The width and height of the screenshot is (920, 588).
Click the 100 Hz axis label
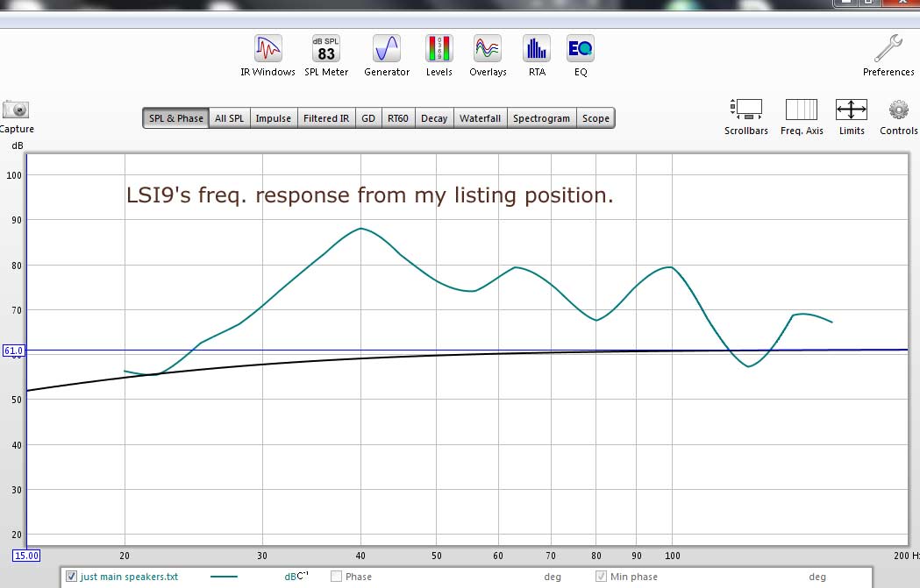[x=673, y=556]
